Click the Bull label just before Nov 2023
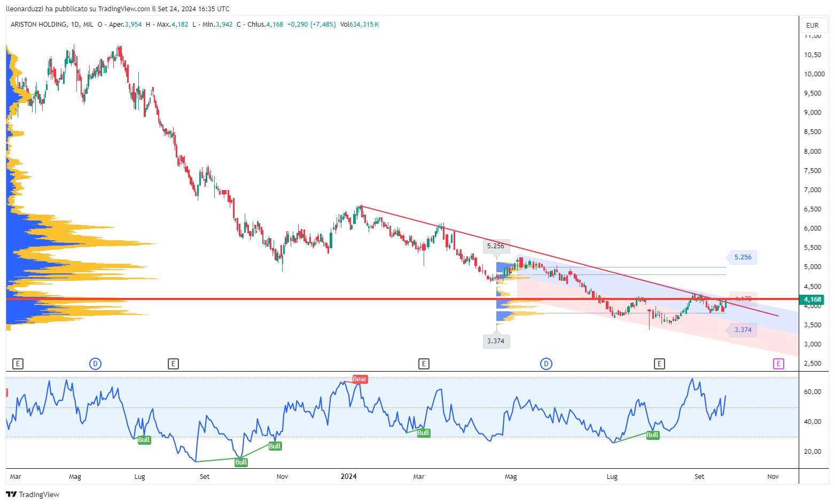The image size is (835, 504). [x=275, y=446]
